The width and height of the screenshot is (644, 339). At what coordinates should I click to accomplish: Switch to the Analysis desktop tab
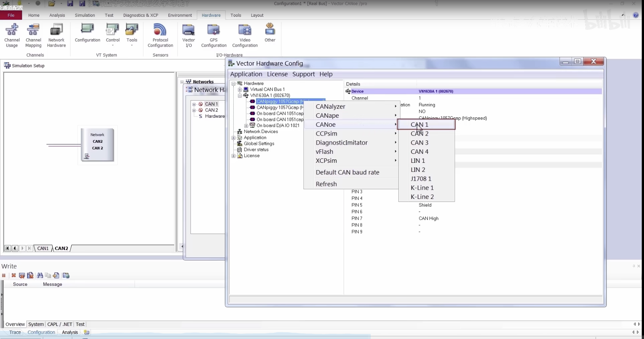click(70, 332)
